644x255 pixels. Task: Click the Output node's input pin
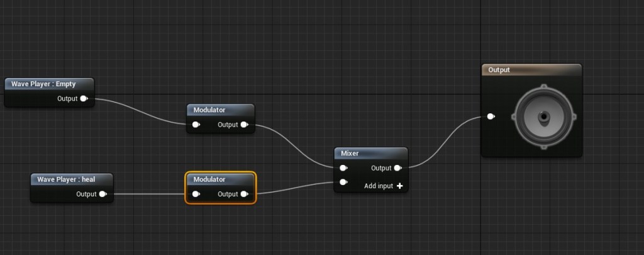point(491,116)
